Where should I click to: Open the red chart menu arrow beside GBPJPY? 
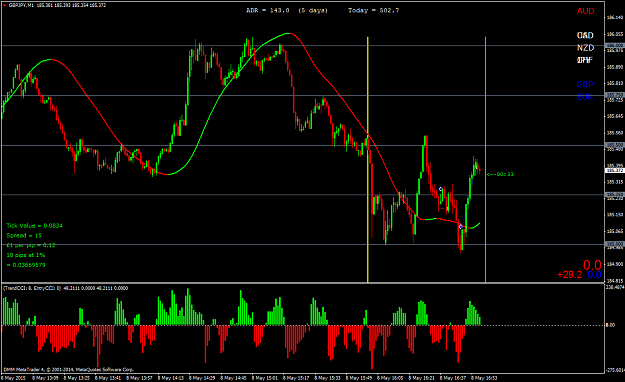pyautogui.click(x=4, y=6)
